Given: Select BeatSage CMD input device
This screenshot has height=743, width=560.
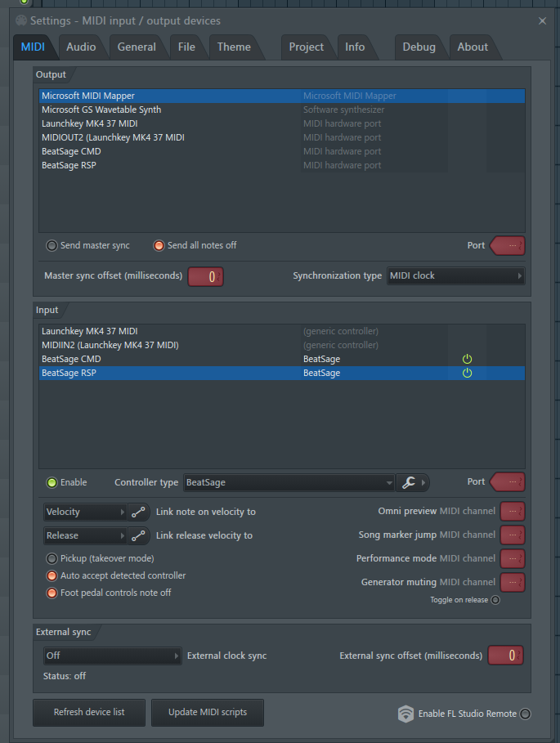Looking at the screenshot, I should tap(282, 359).
